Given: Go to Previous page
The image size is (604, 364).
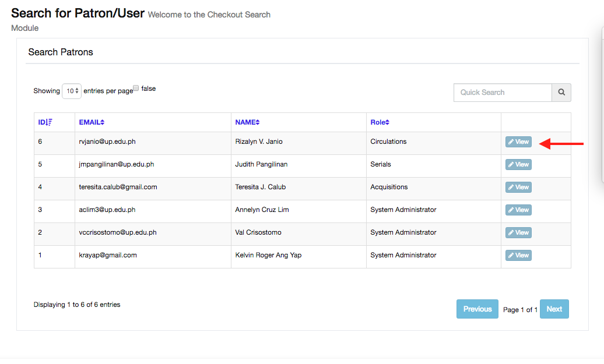Looking at the screenshot, I should point(477,309).
